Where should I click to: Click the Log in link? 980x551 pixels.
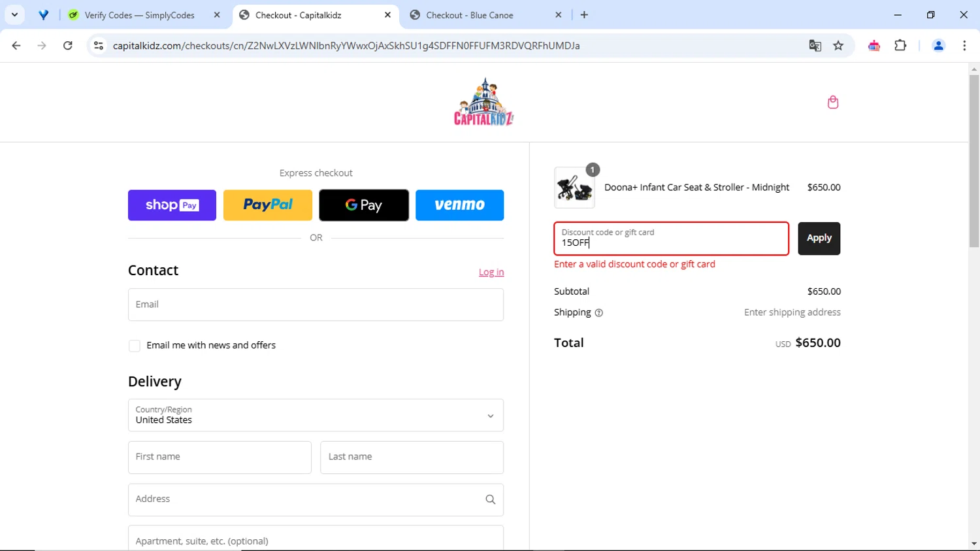(x=491, y=272)
